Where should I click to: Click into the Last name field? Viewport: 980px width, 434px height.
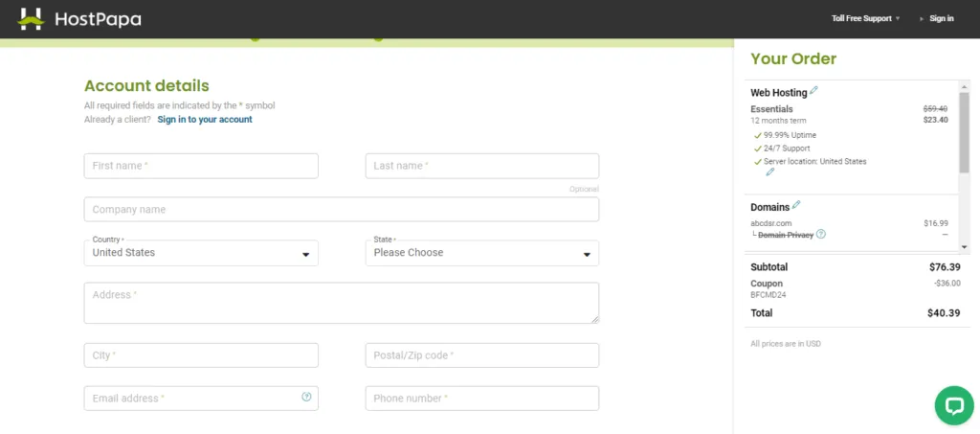coord(481,166)
